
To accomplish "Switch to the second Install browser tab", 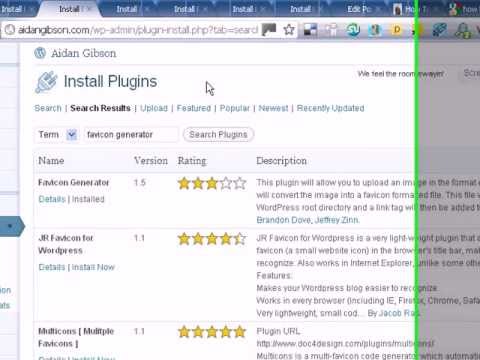I will point(69,9).
